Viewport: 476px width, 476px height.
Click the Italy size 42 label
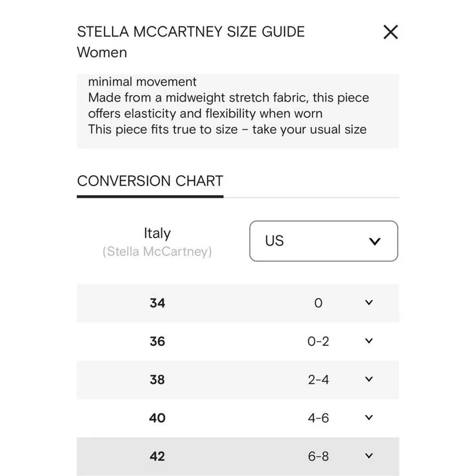point(157,456)
